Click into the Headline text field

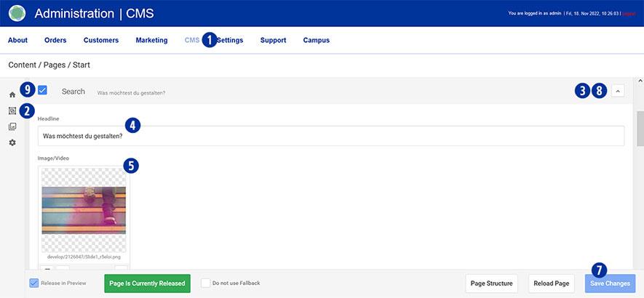tap(331, 136)
